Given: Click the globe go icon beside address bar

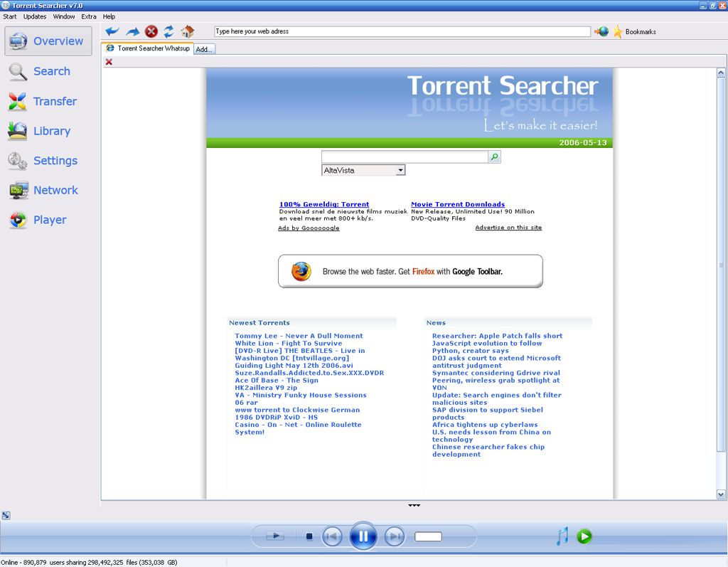Looking at the screenshot, I should click(x=601, y=31).
